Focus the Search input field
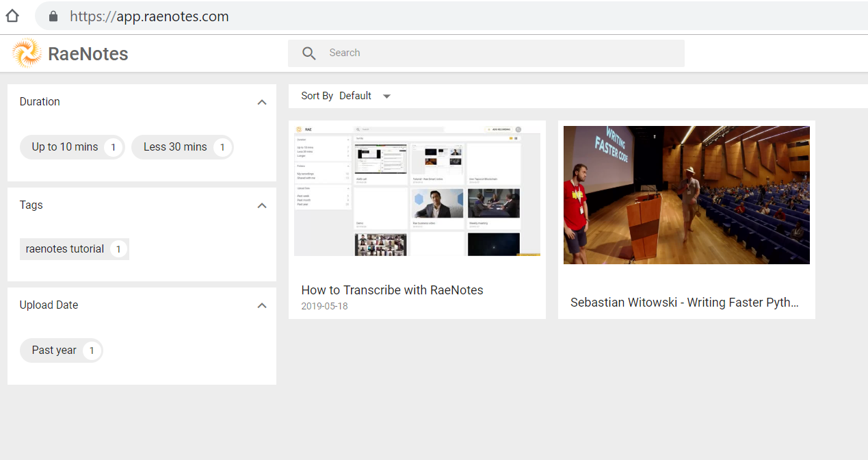This screenshot has height=460, width=868. [486, 53]
